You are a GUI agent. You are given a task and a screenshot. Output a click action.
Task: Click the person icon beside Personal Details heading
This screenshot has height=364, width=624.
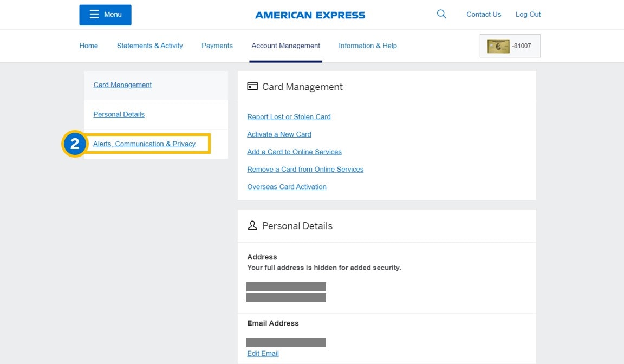252,225
